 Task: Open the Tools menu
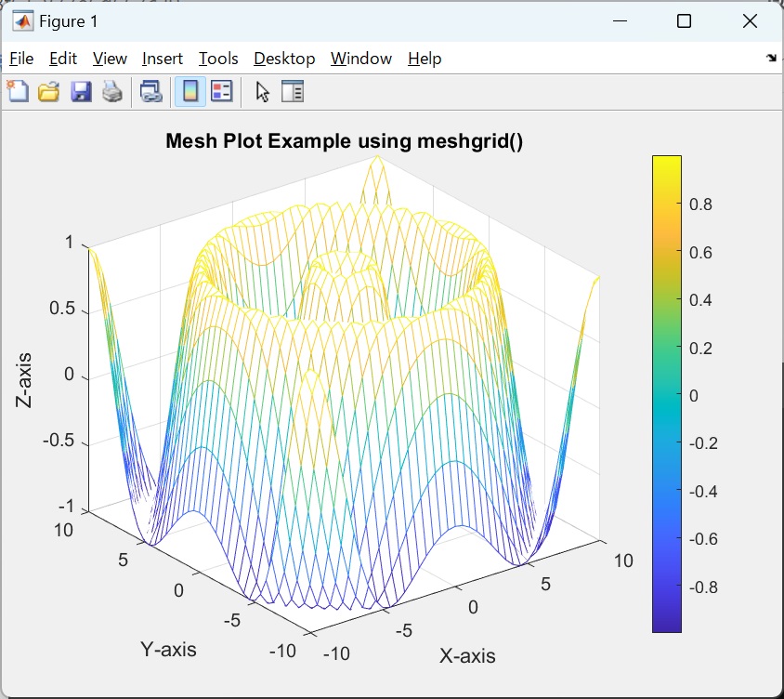point(218,59)
